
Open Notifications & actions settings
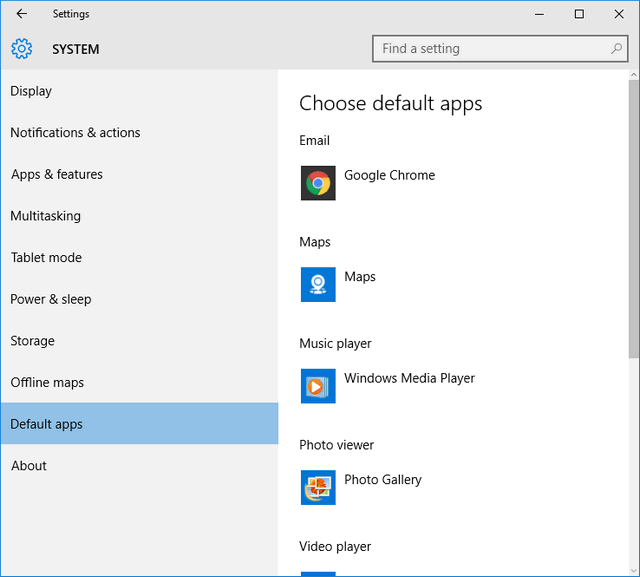coord(140,133)
